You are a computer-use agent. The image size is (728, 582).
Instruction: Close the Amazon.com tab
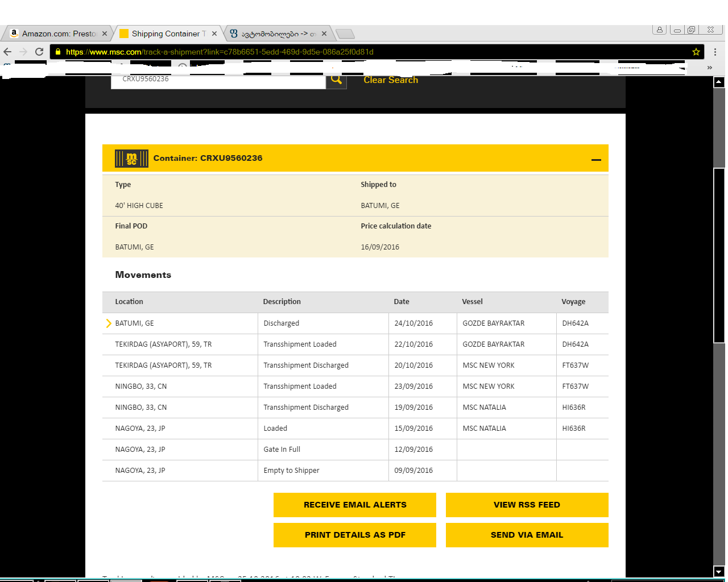105,34
